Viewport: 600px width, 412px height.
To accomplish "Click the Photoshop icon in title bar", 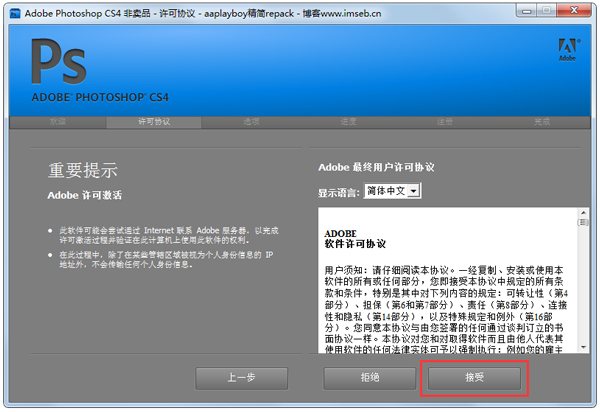I will click(x=15, y=14).
